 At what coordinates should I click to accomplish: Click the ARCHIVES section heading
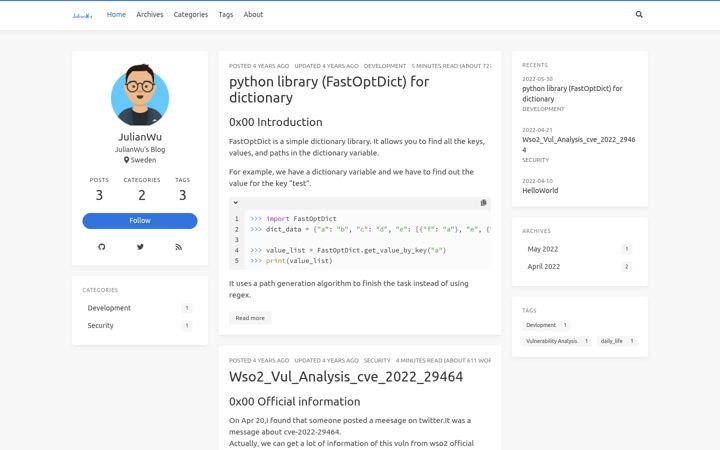click(536, 231)
